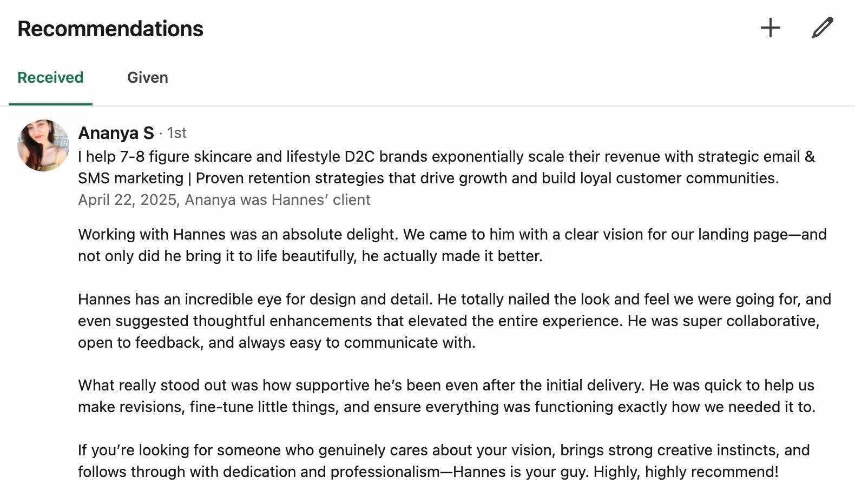Viewport: 855px width, 504px height.
Task: Click the plus icon to ask for a recommendation
Action: (x=770, y=28)
